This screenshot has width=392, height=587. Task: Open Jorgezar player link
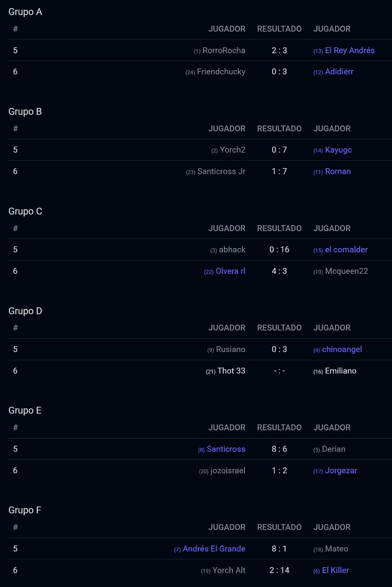340,471
